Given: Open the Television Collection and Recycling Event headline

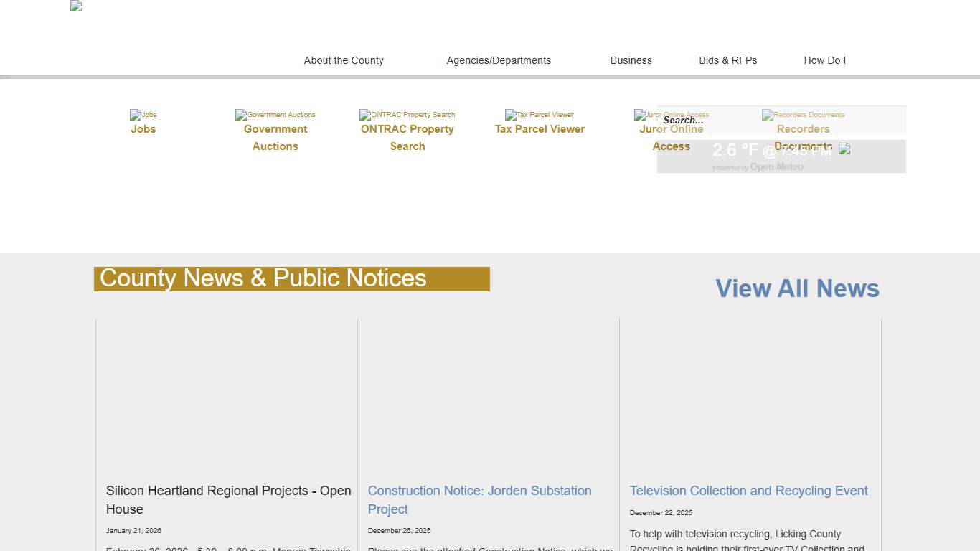Looking at the screenshot, I should [748, 491].
